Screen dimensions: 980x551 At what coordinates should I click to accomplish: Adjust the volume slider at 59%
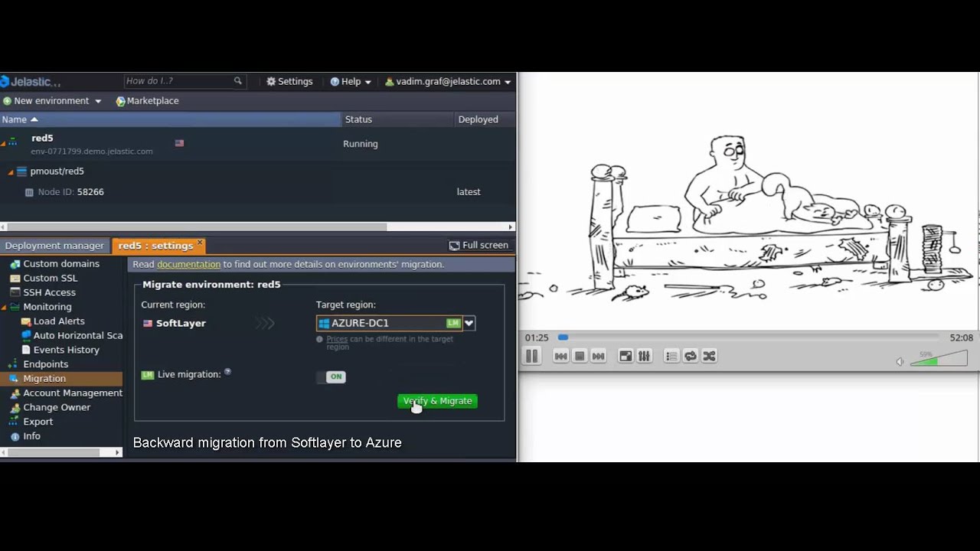(939, 358)
